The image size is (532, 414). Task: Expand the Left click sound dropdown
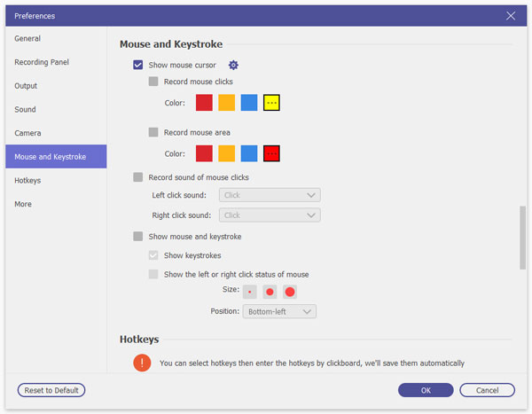tap(270, 195)
